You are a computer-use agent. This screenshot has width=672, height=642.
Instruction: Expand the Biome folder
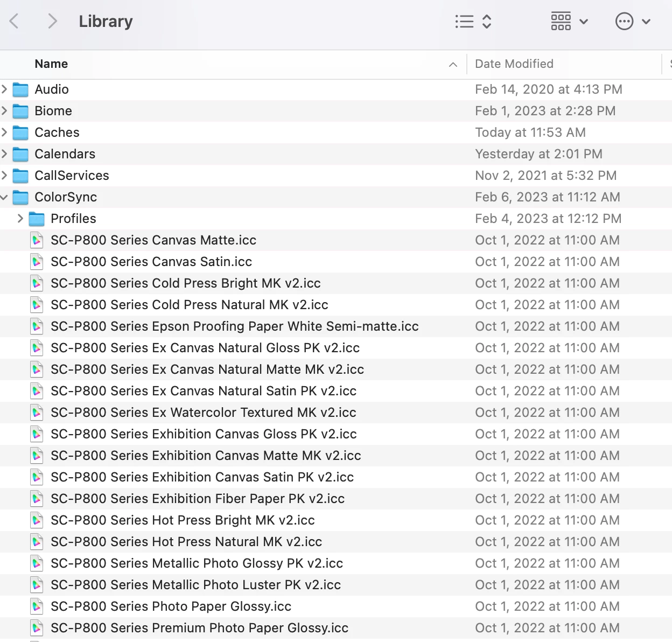(x=4, y=111)
